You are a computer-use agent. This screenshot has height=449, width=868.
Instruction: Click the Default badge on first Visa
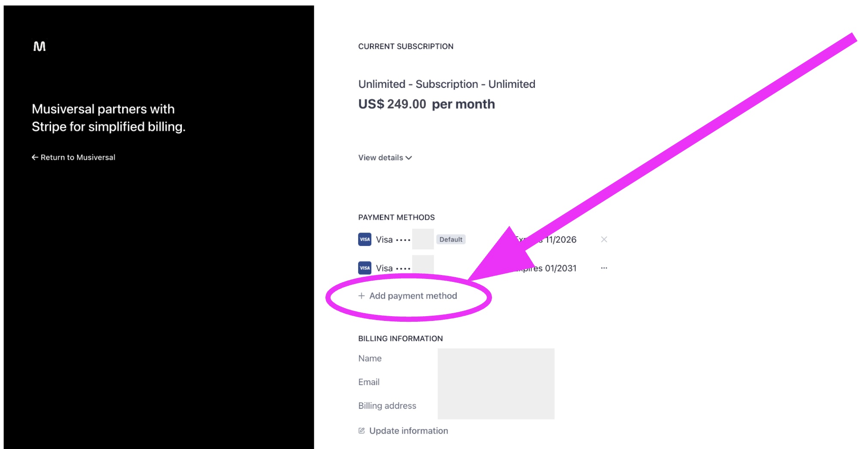(451, 239)
